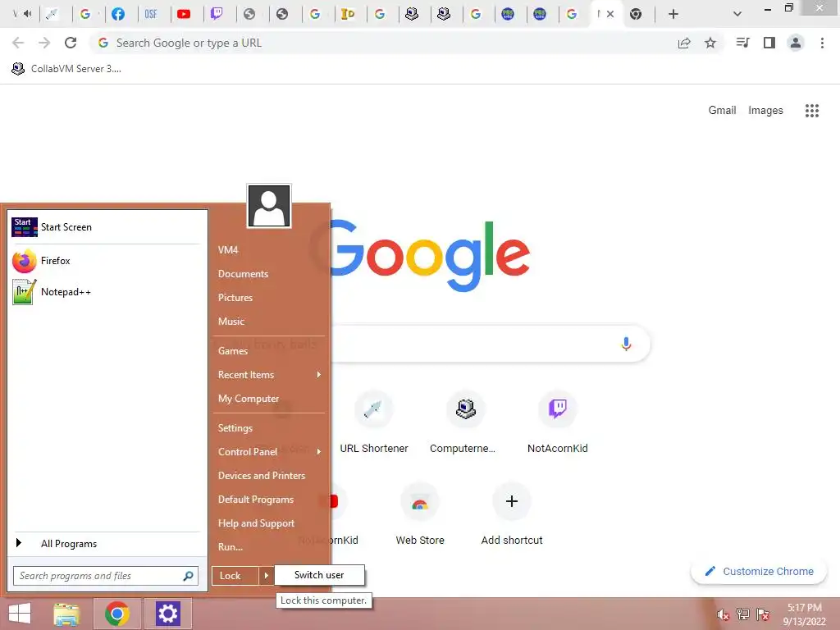
Task: Click the muted volume tray icon
Action: pyautogui.click(x=724, y=615)
